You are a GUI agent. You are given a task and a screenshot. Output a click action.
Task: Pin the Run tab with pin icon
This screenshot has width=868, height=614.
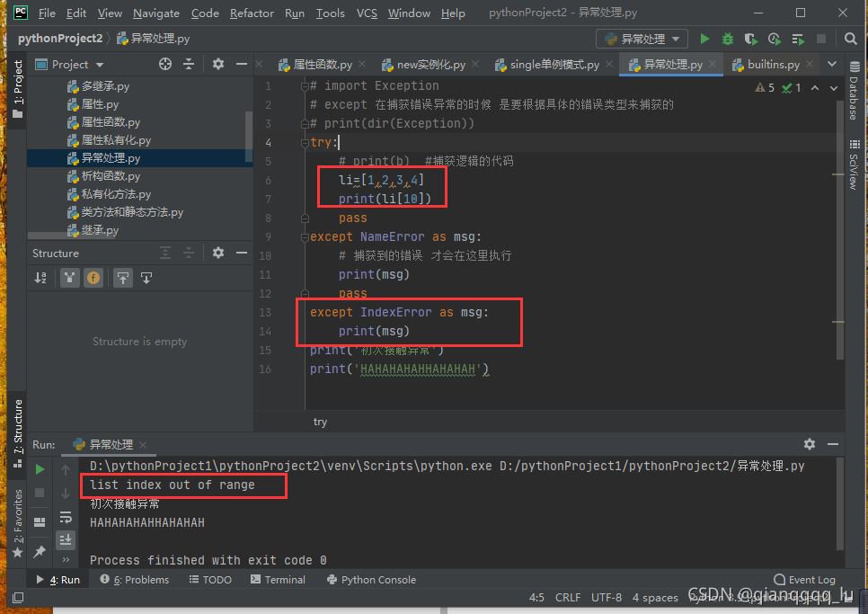(x=40, y=551)
